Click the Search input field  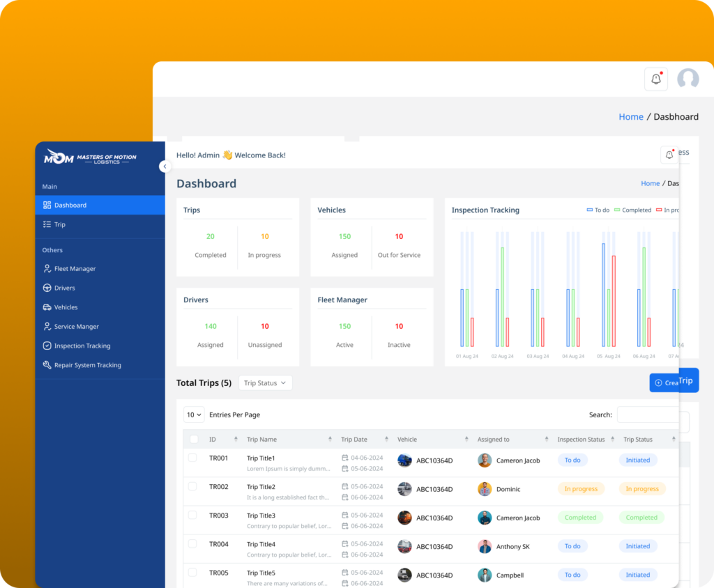click(648, 415)
